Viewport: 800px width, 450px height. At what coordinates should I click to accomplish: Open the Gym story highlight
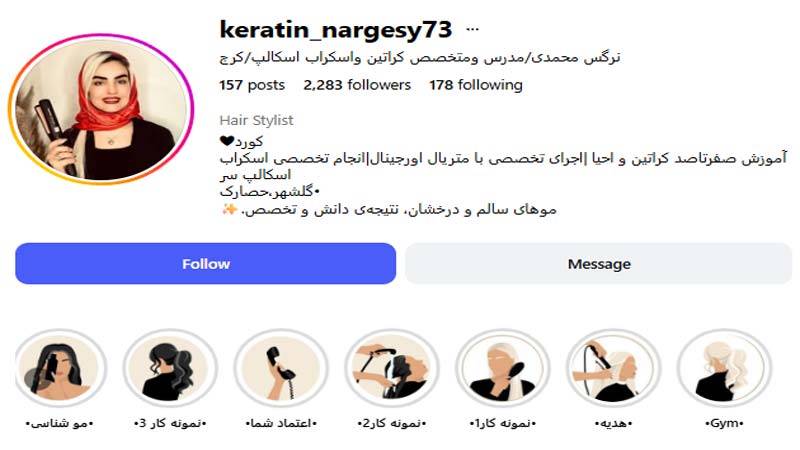pos(724,368)
